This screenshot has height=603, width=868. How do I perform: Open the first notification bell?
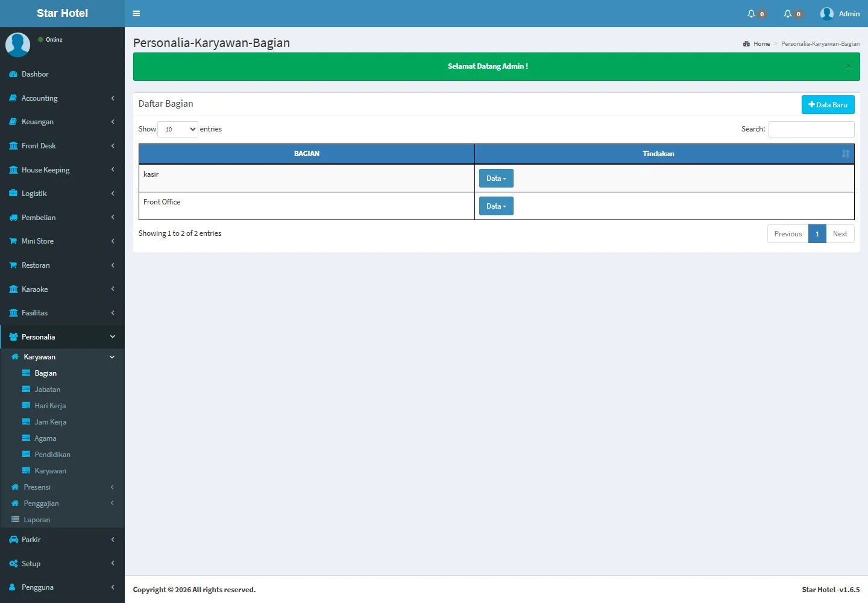[751, 14]
